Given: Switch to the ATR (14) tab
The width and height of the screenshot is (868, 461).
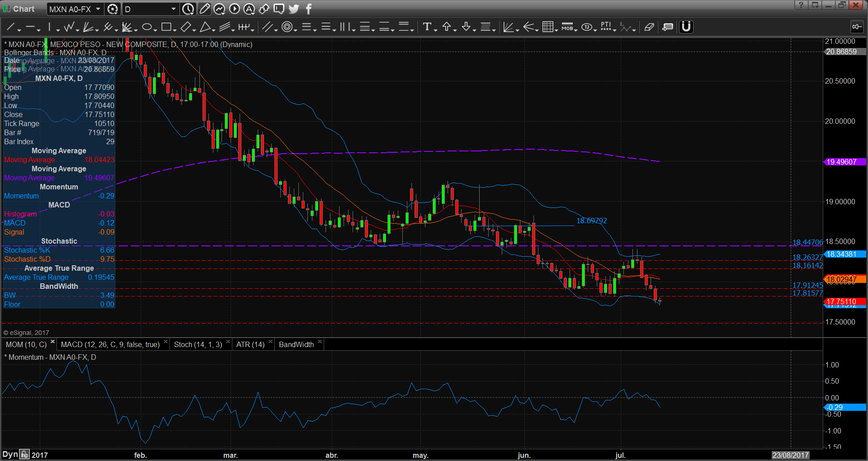Looking at the screenshot, I should pos(250,344).
